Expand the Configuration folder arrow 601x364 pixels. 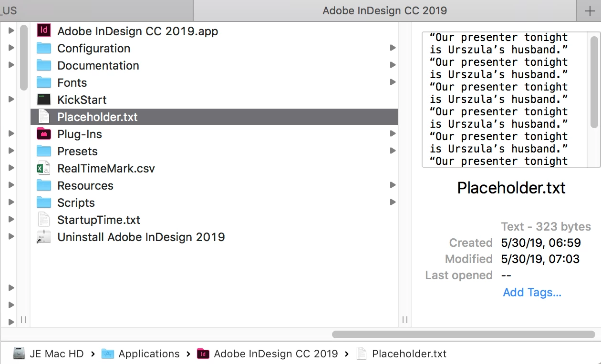coord(393,48)
